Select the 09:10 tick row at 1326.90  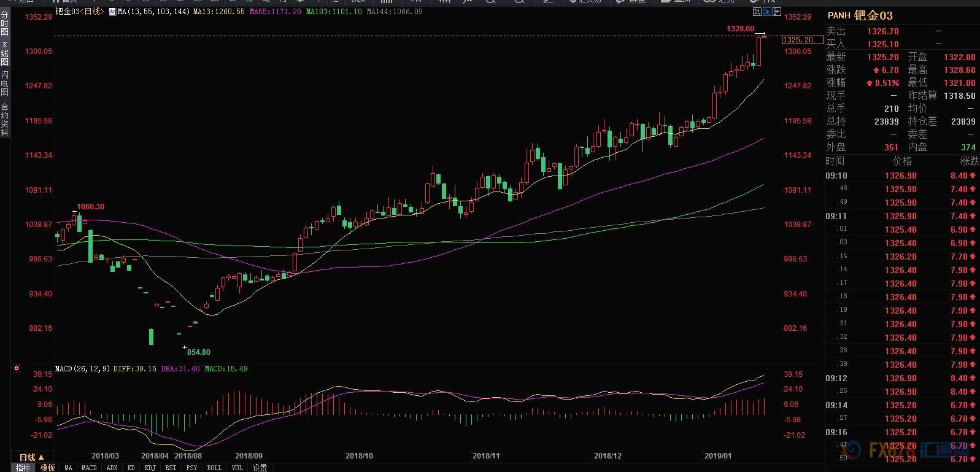(902, 176)
